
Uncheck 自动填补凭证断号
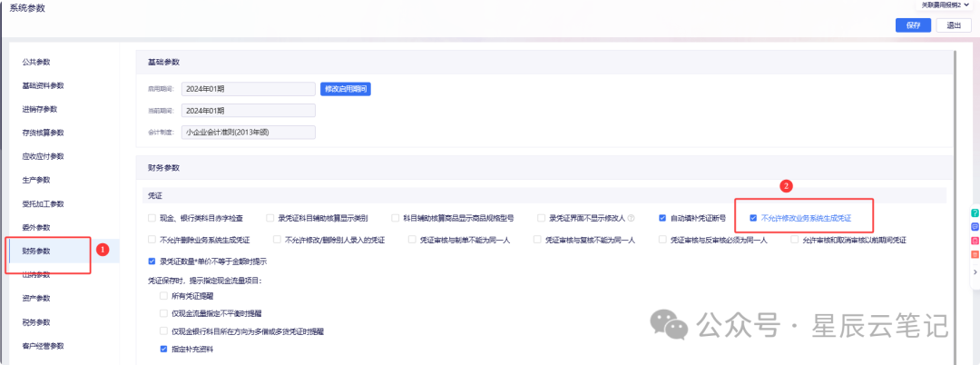(x=661, y=218)
